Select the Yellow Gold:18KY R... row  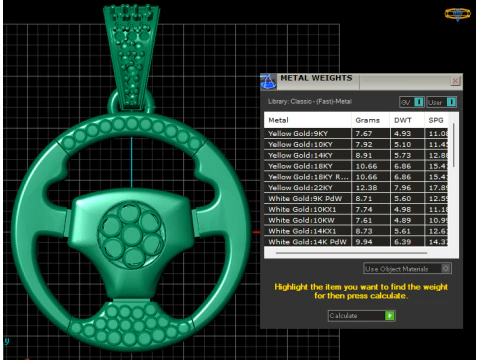coord(356,177)
